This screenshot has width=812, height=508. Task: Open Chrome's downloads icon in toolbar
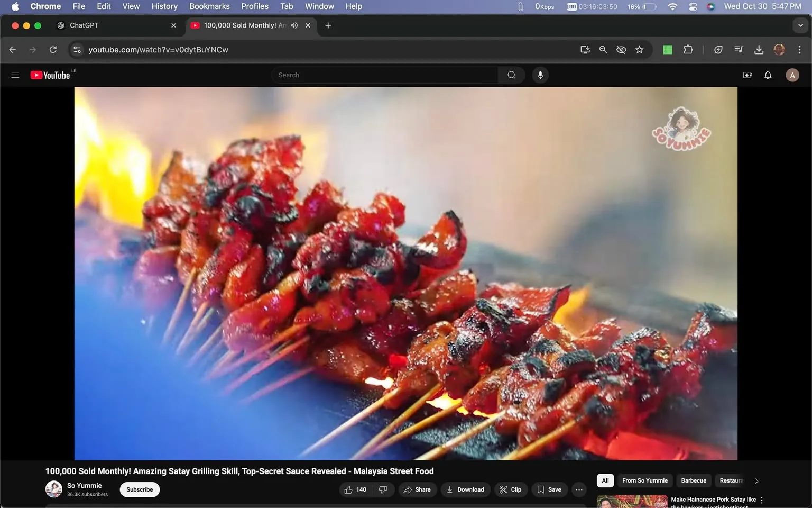[x=759, y=49]
